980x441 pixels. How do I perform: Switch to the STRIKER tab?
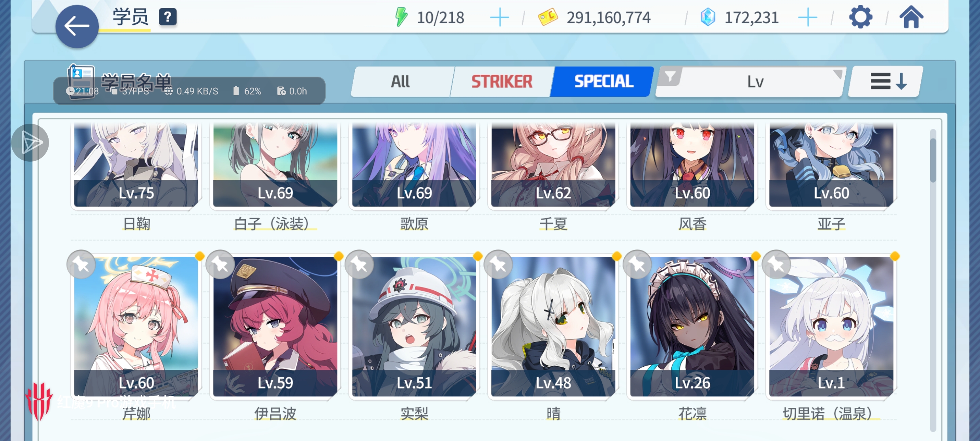(501, 81)
